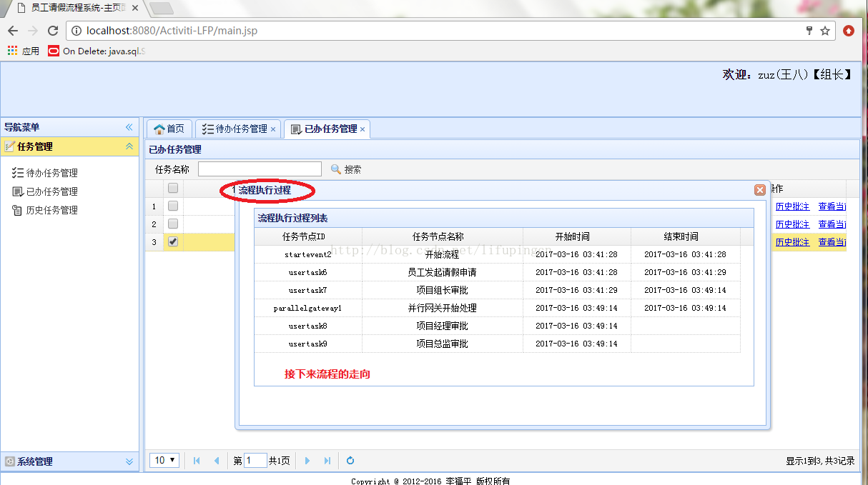Close the 已办任务管理 tab
Screen dimensions: 868x485
pyautogui.click(x=363, y=129)
